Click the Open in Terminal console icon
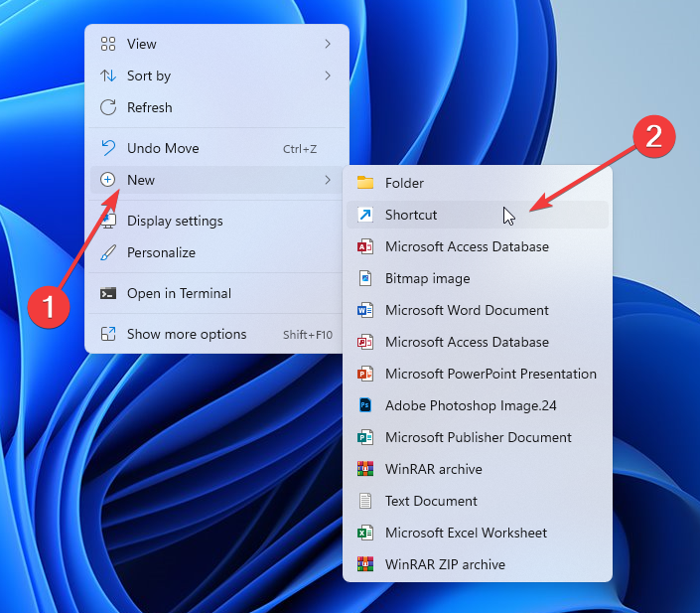This screenshot has height=613, width=700. click(x=108, y=293)
